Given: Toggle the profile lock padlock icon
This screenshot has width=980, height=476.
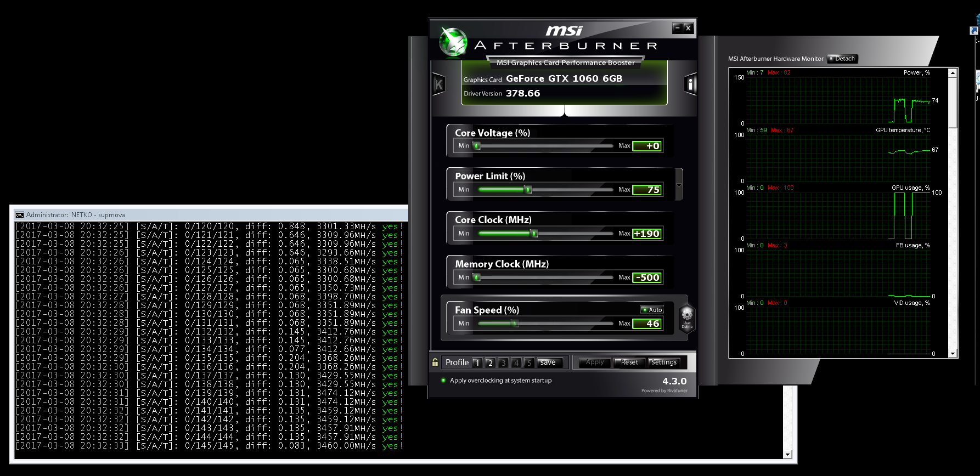Looking at the screenshot, I should click(435, 362).
